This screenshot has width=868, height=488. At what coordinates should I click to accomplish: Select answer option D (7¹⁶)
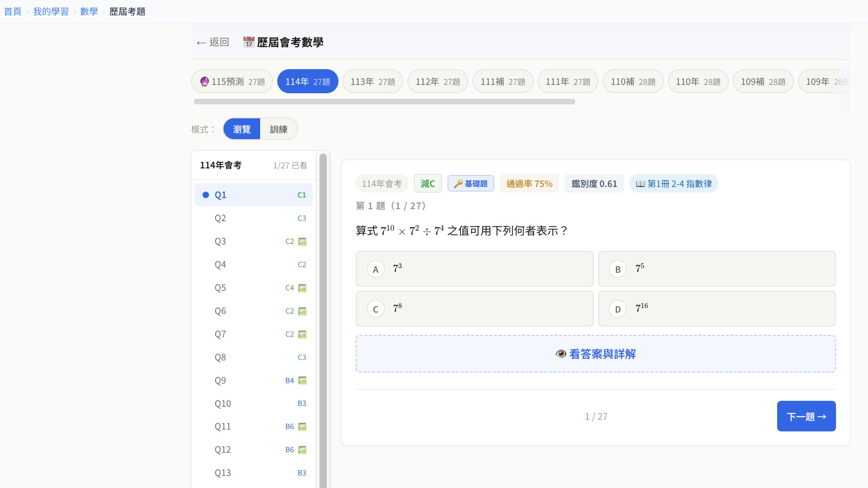coord(717,308)
